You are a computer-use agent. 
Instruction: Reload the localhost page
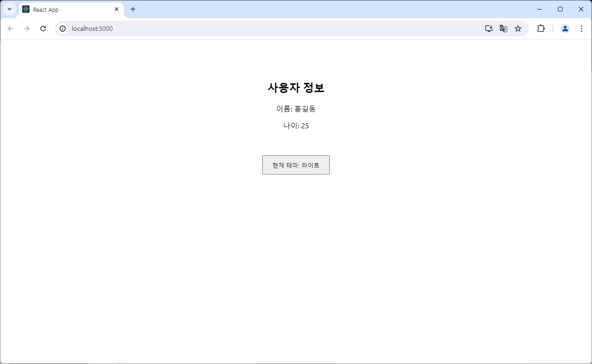[43, 29]
